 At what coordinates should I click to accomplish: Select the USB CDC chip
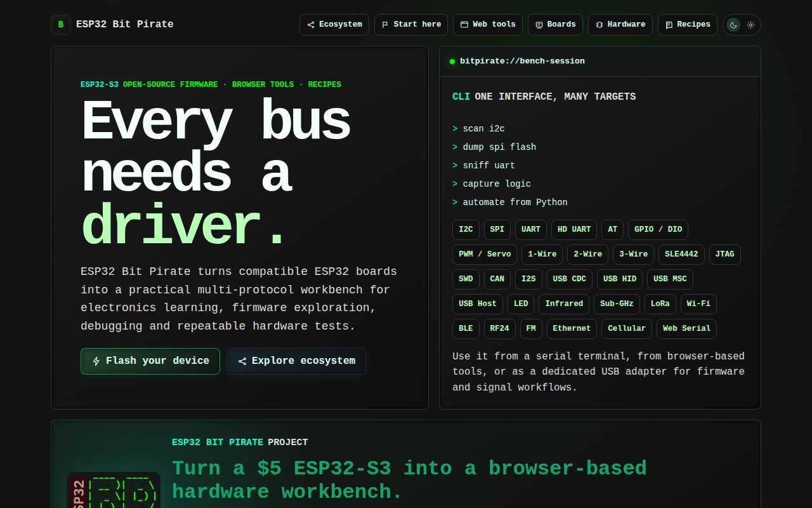pyautogui.click(x=570, y=279)
